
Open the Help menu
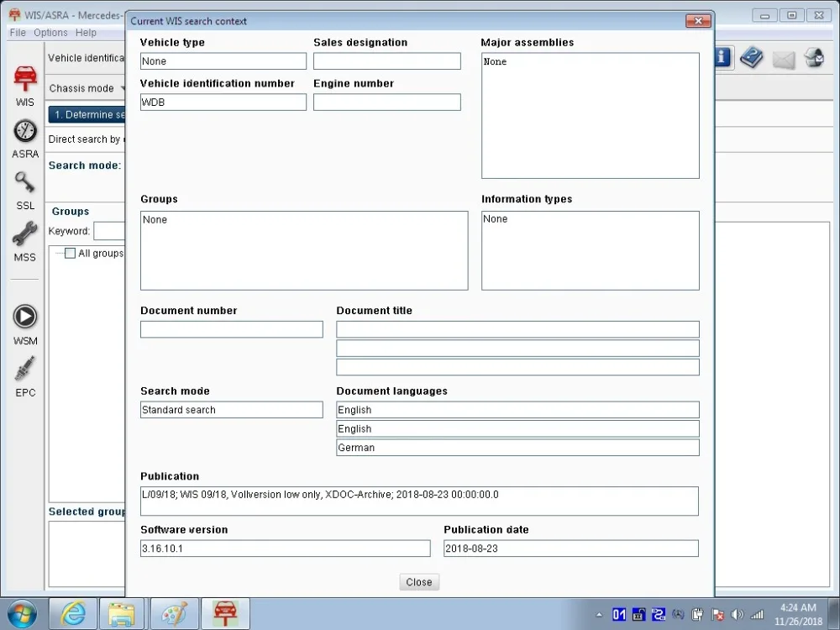coord(86,33)
